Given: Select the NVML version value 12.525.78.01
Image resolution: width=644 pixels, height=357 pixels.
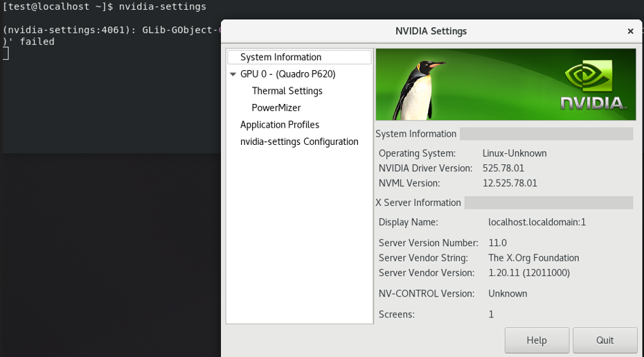Looking at the screenshot, I should coord(510,183).
